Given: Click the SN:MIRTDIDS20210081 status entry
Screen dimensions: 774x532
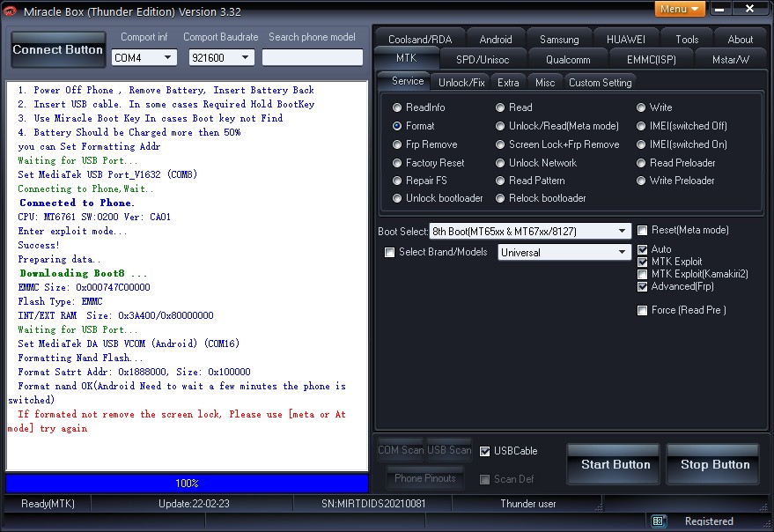Looking at the screenshot, I should pos(373,503).
